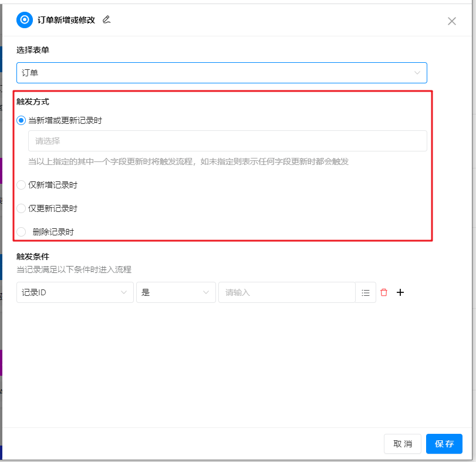The image size is (476, 462).
Task: Choose the 仅新增记录时 trigger option
Action: coord(22,185)
